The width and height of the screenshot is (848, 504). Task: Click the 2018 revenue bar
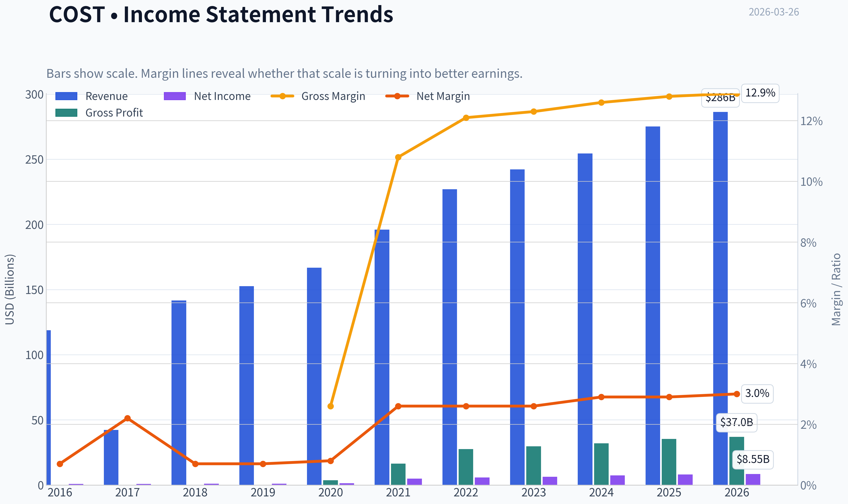click(x=179, y=393)
